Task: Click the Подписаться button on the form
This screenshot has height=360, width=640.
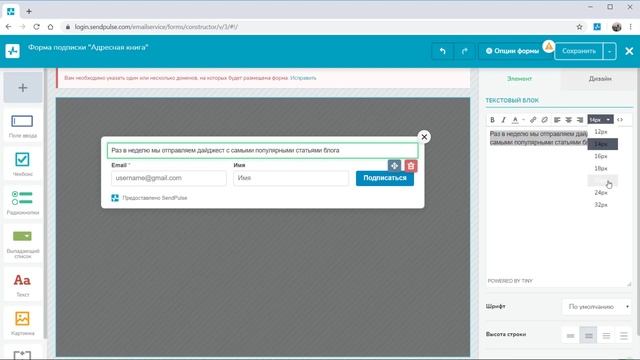Action: (385, 178)
